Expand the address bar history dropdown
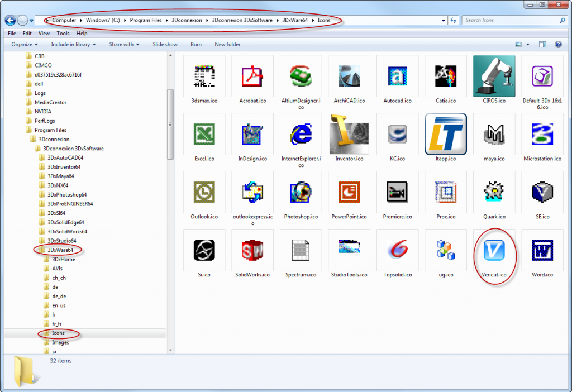Image resolution: width=572 pixels, height=392 pixels. 443,21
